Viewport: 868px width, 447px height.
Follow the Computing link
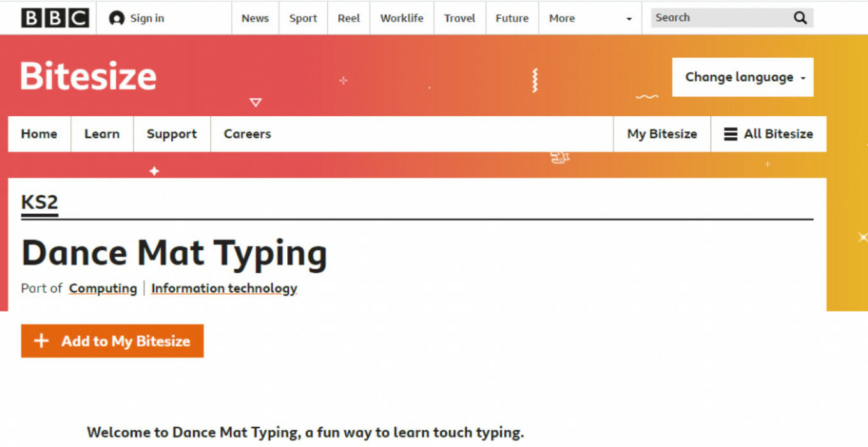103,289
